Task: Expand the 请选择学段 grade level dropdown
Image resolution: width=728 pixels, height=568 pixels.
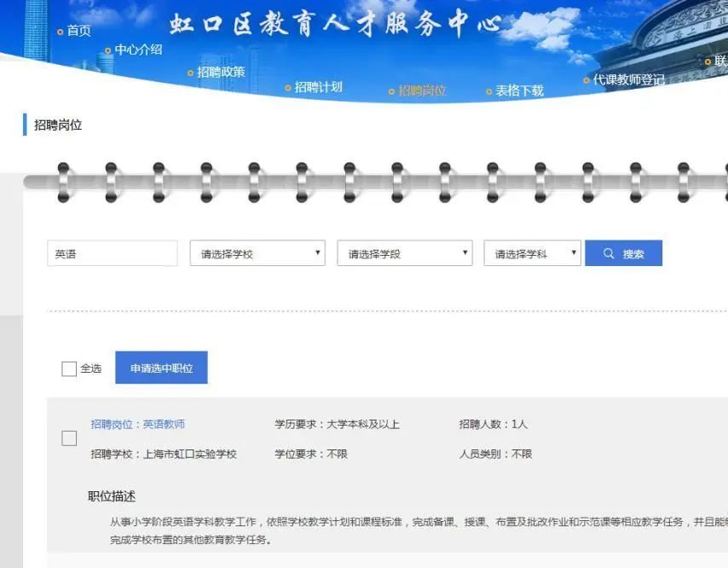Action: click(x=405, y=253)
